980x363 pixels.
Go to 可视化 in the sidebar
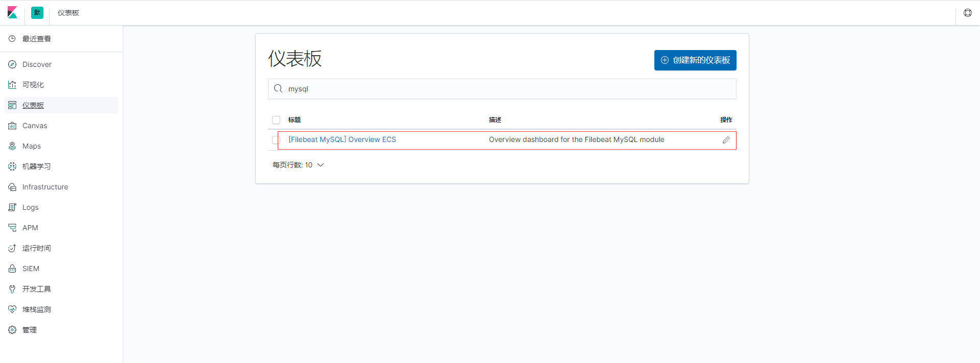click(33, 85)
